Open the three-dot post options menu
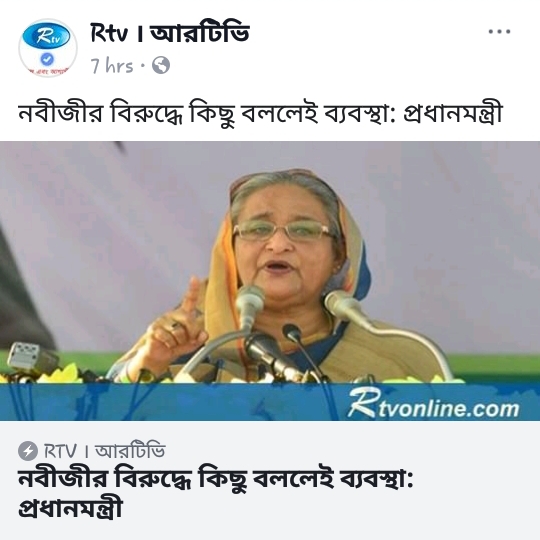This screenshot has width=540, height=540. pyautogui.click(x=499, y=32)
